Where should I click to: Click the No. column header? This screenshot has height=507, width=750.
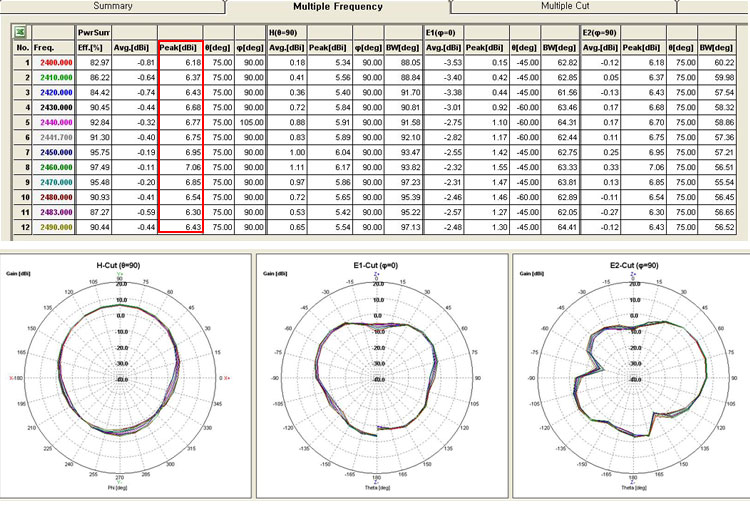point(22,47)
